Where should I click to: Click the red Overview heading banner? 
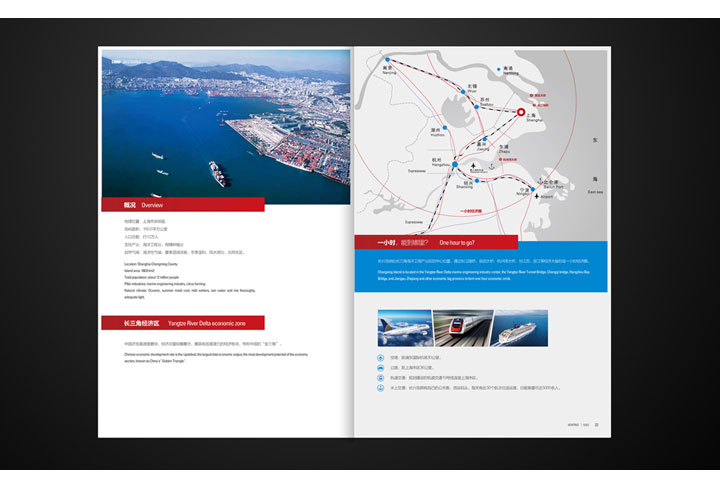pyautogui.click(x=183, y=205)
